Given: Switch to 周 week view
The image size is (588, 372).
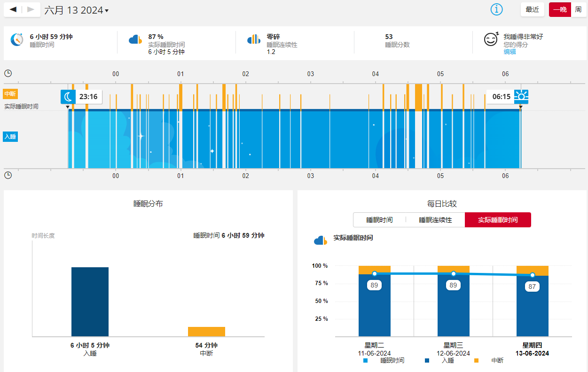Looking at the screenshot, I should tap(578, 9).
